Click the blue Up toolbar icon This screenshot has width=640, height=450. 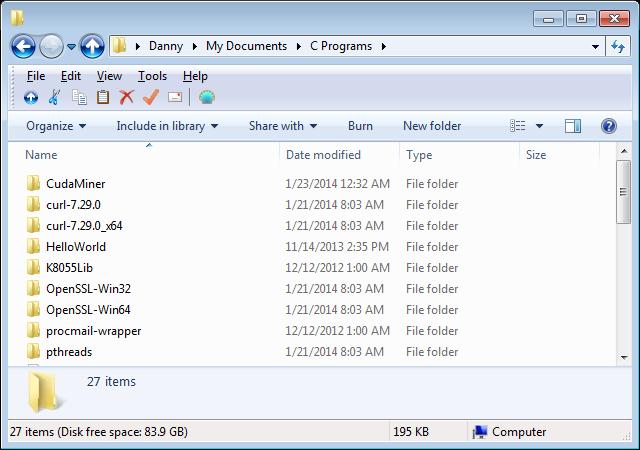[x=31, y=98]
